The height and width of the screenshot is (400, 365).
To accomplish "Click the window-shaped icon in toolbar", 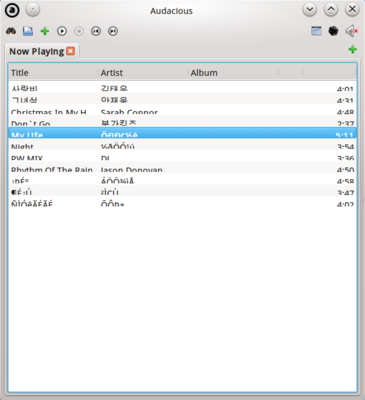I will coord(316,31).
